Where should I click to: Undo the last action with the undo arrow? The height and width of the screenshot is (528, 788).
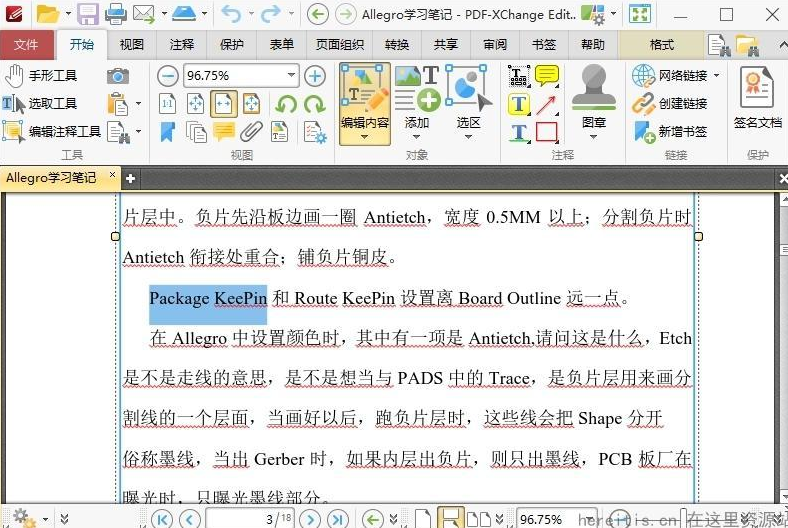(231, 14)
